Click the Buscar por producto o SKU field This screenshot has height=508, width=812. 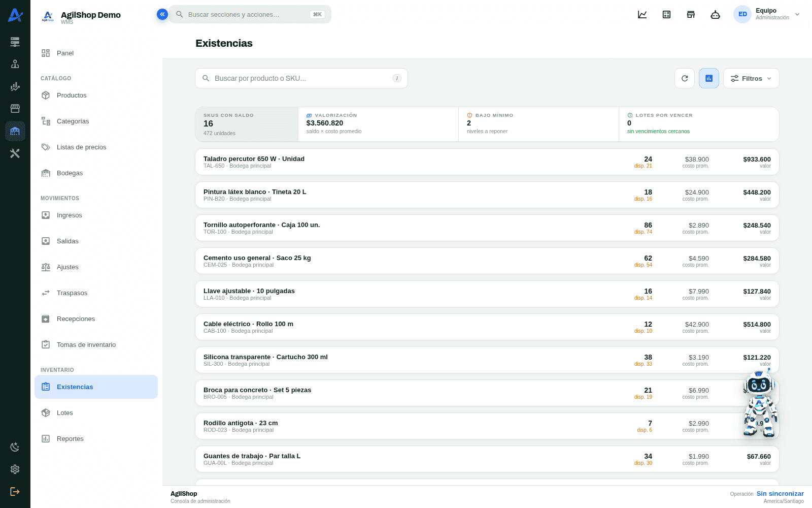301,78
